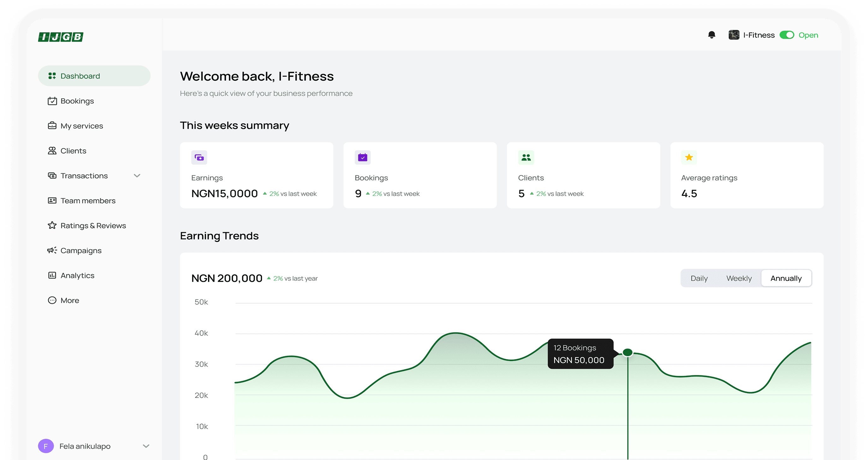Click the Bookings card calendar icon
Image resolution: width=868 pixels, height=460 pixels.
[363, 157]
